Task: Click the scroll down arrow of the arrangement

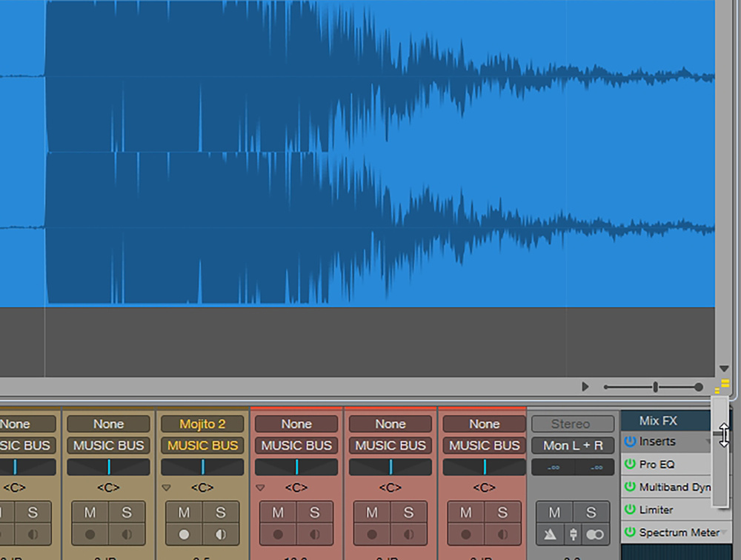Action: pyautogui.click(x=724, y=369)
